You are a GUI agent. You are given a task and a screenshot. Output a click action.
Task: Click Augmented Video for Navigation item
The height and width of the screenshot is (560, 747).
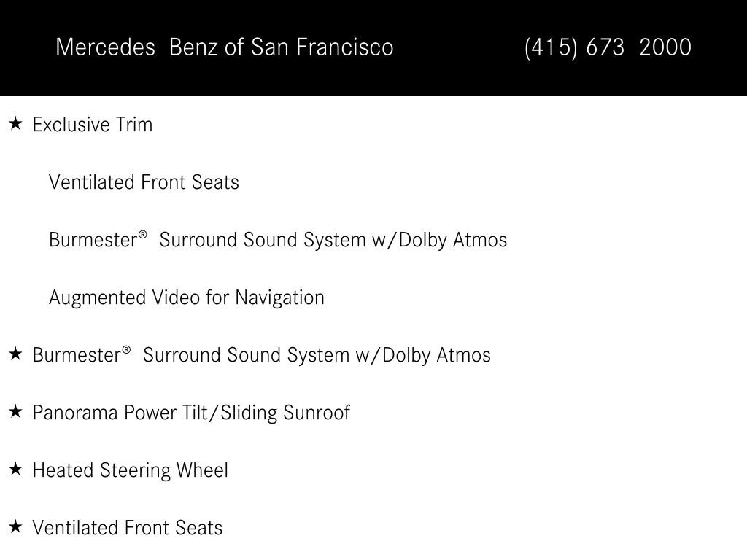click(x=187, y=297)
